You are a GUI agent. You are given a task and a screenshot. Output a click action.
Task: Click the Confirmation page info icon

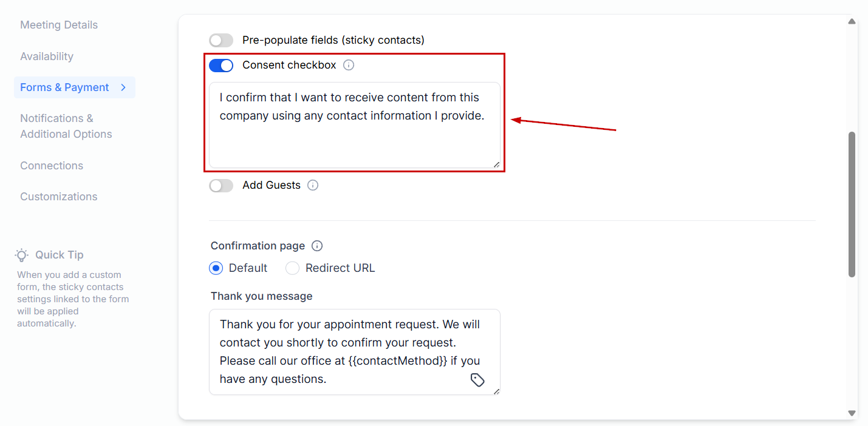pos(317,246)
